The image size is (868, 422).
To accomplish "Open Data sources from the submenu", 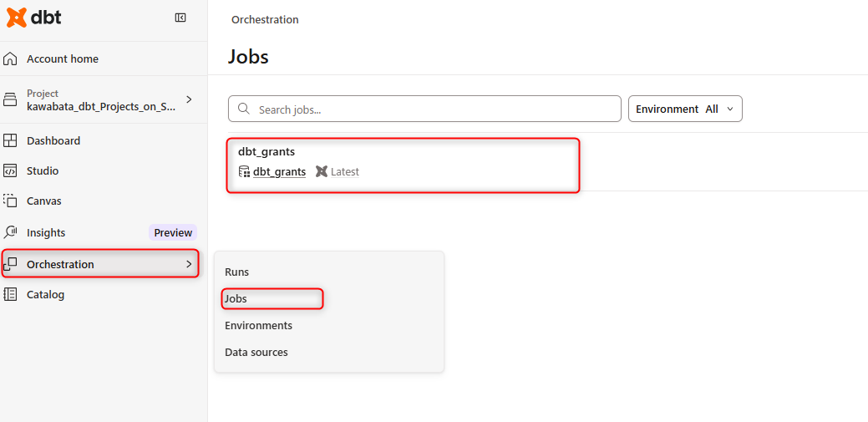I will click(256, 352).
